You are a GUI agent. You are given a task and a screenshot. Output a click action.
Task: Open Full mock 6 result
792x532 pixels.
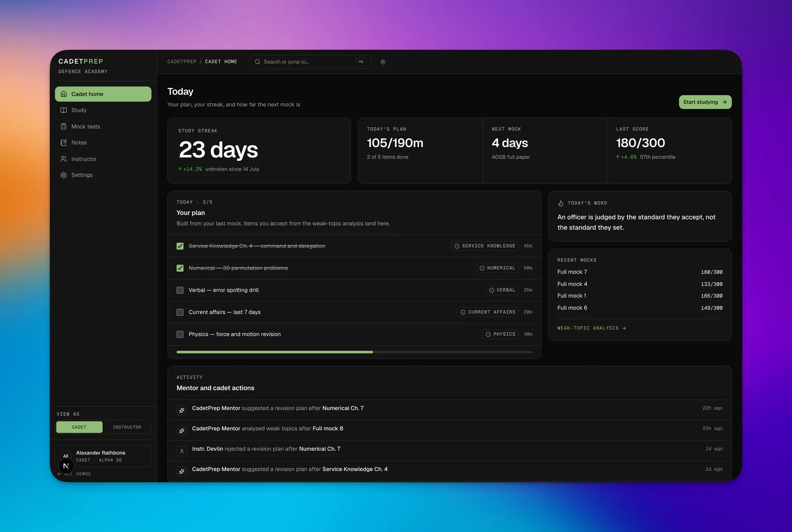coord(640,308)
